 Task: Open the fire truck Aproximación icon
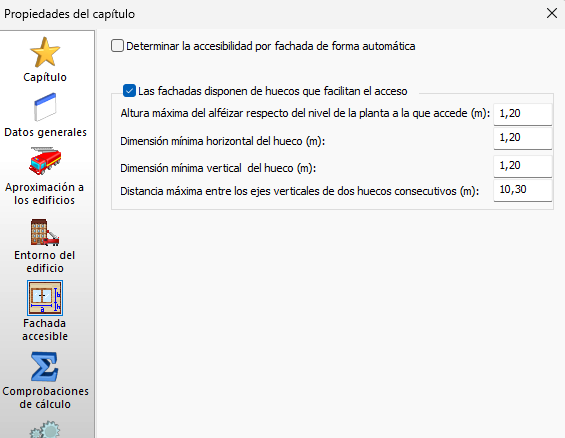tap(45, 161)
